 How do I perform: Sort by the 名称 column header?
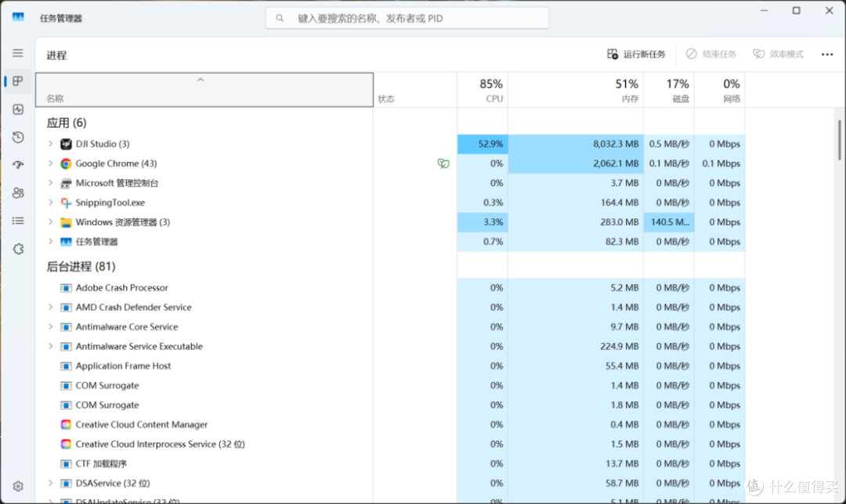(x=204, y=89)
